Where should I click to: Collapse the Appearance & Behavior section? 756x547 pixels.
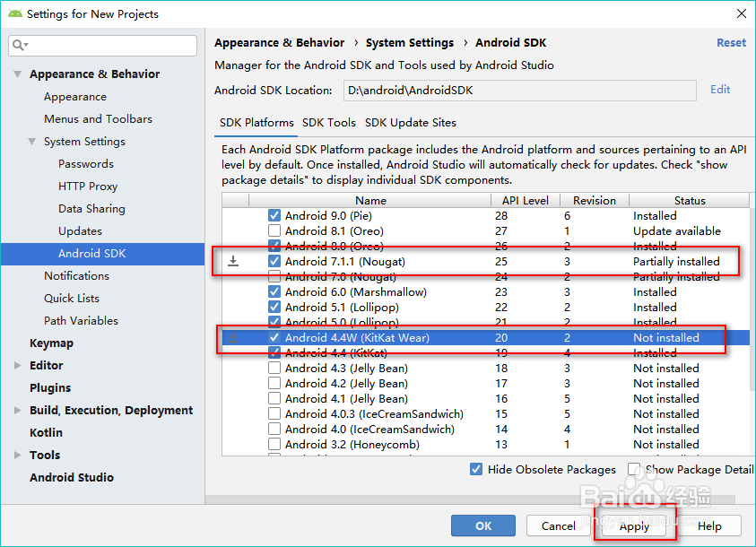point(17,74)
